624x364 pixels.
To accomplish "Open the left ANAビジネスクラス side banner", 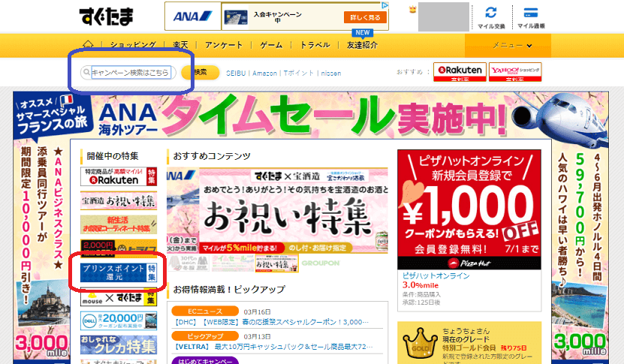I will [41, 251].
